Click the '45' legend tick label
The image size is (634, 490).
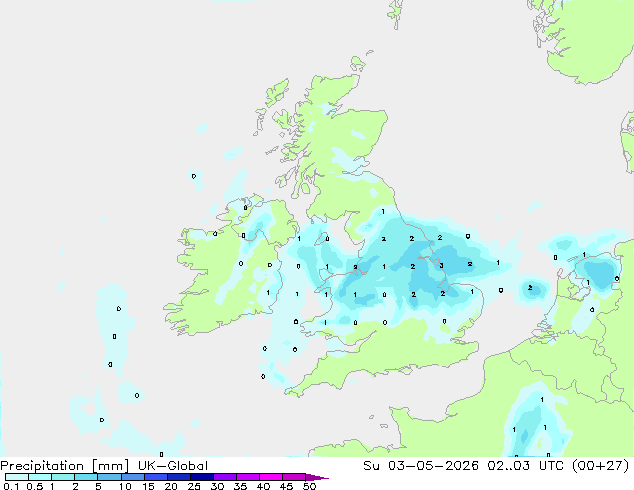pos(286,486)
